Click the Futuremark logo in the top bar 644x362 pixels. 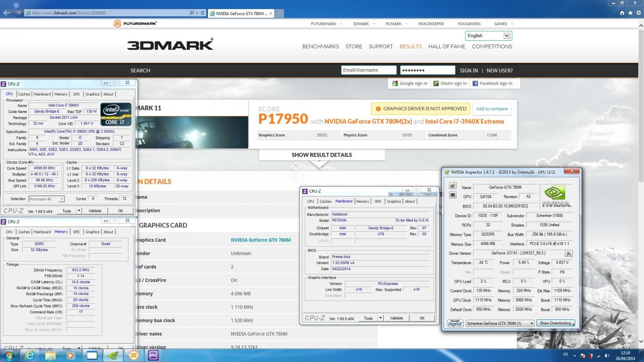tap(135, 24)
